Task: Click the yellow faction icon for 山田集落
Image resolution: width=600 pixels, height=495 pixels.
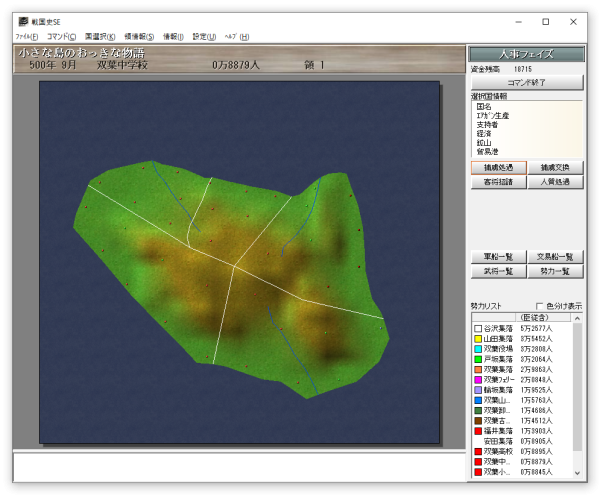Action: coord(476,340)
